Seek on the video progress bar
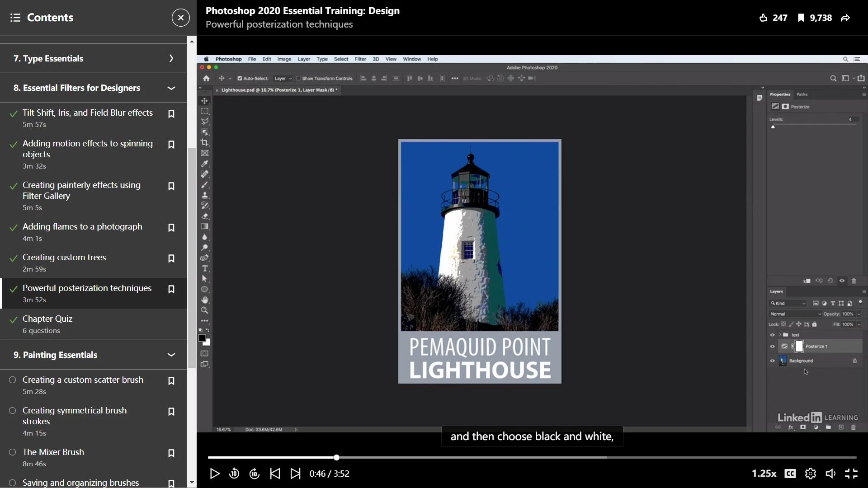The width and height of the screenshot is (868, 488). click(497, 457)
